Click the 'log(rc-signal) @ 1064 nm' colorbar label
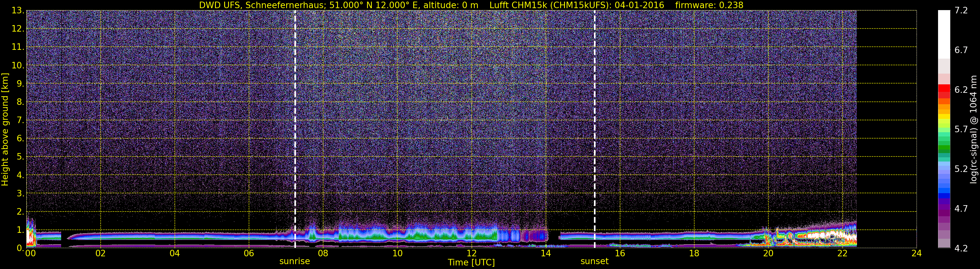 [973, 130]
